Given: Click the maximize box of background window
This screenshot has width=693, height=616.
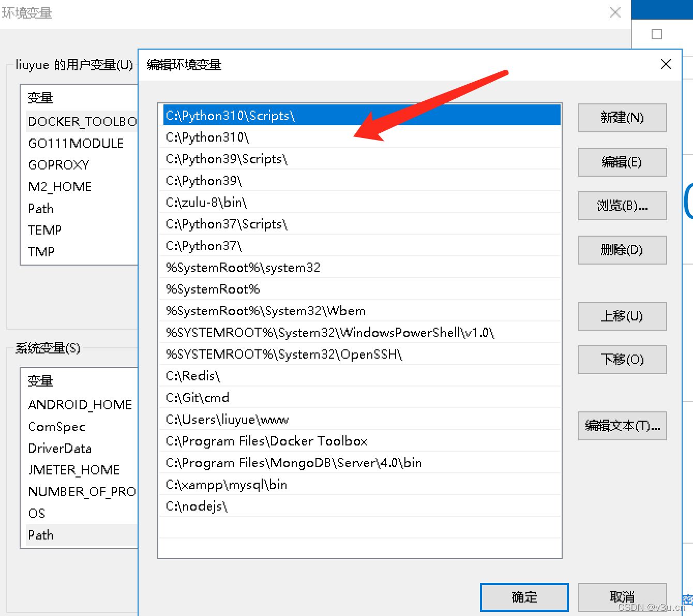Looking at the screenshot, I should click(657, 34).
